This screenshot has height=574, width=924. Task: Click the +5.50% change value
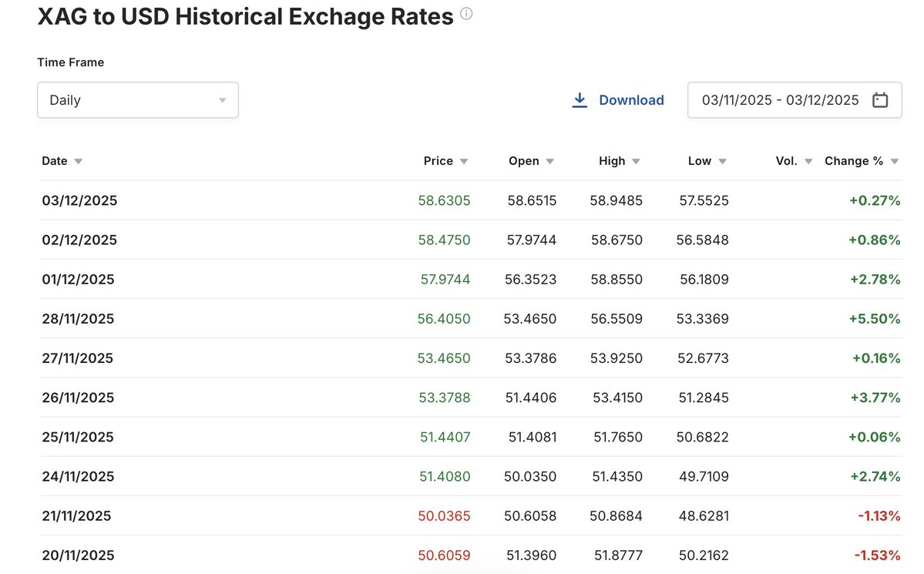pyautogui.click(x=875, y=319)
